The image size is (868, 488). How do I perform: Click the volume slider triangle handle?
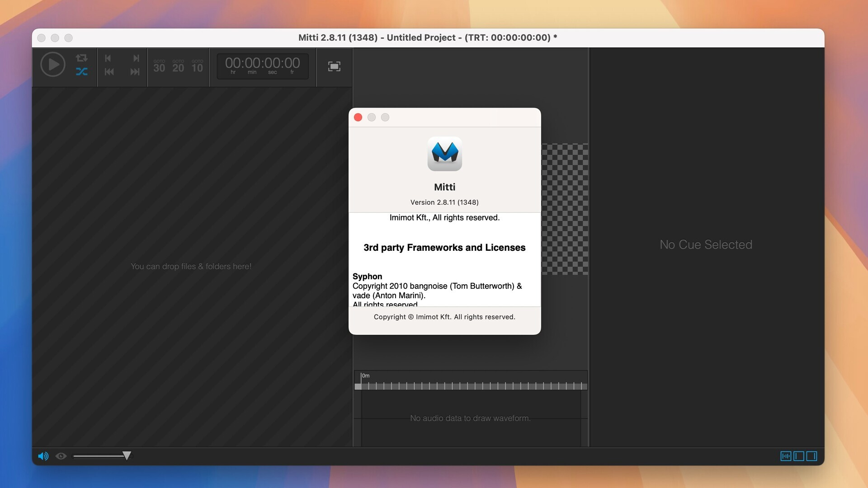127,455
